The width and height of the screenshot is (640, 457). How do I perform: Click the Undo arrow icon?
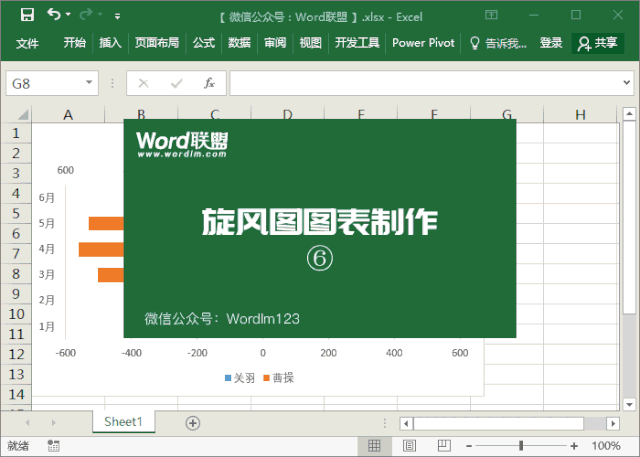tap(53, 15)
